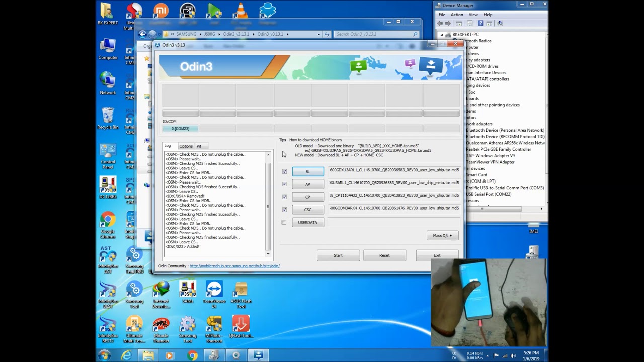Screen dimensions: 644x362
Task: Click the CP file button
Action: click(308, 197)
